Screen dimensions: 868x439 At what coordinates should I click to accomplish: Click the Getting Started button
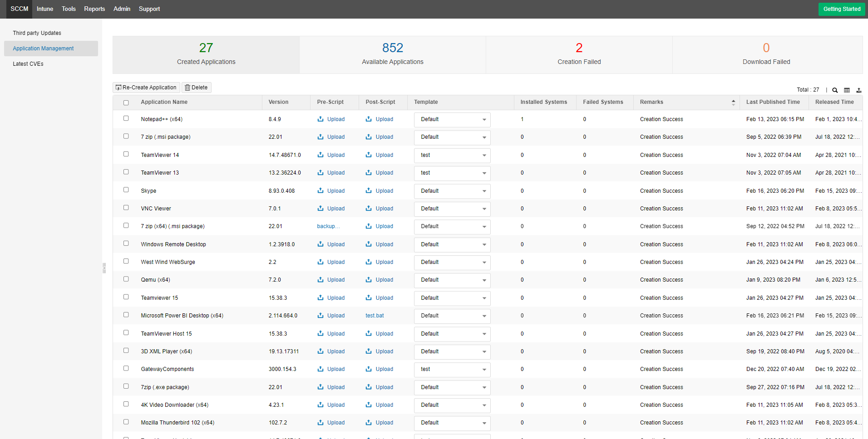pyautogui.click(x=842, y=9)
